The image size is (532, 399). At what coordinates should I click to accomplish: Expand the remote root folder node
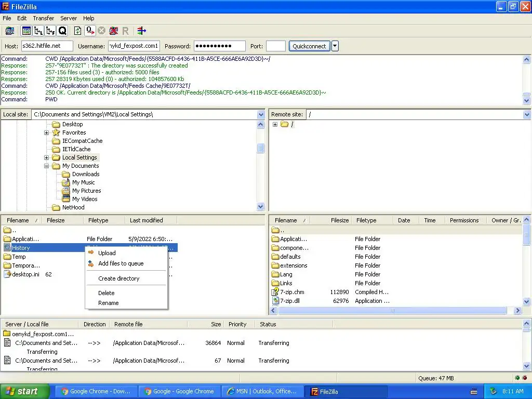coord(275,125)
